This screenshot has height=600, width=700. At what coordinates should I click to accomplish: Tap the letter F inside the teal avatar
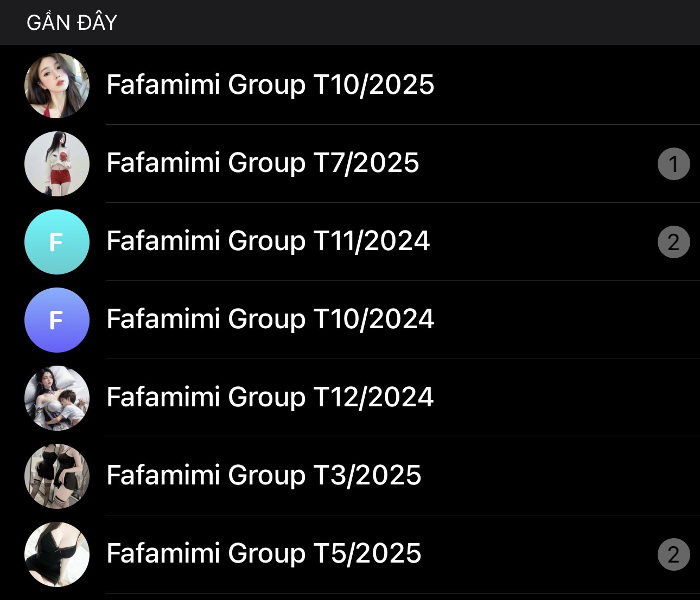pos(56,242)
